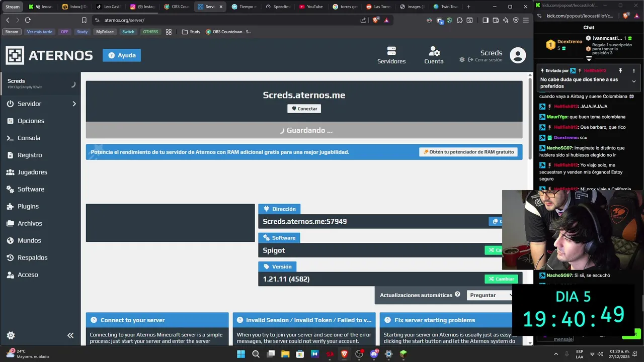Switch to the OBS Countdown browser tab
Screen dimensions: 644x362
(177, 7)
